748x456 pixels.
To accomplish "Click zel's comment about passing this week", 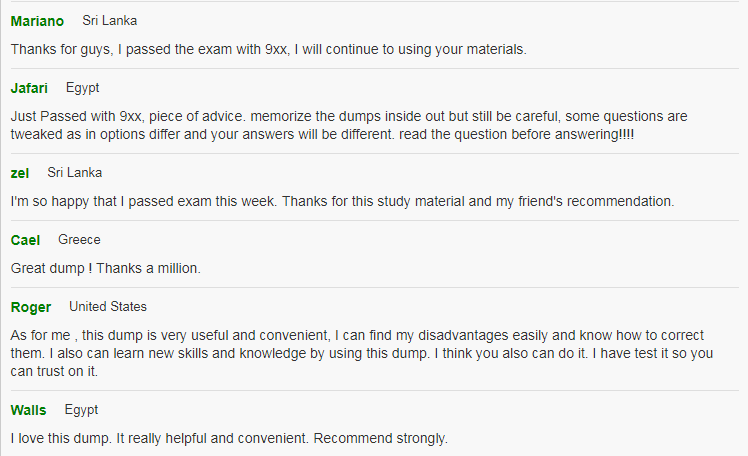I will 343,201.
